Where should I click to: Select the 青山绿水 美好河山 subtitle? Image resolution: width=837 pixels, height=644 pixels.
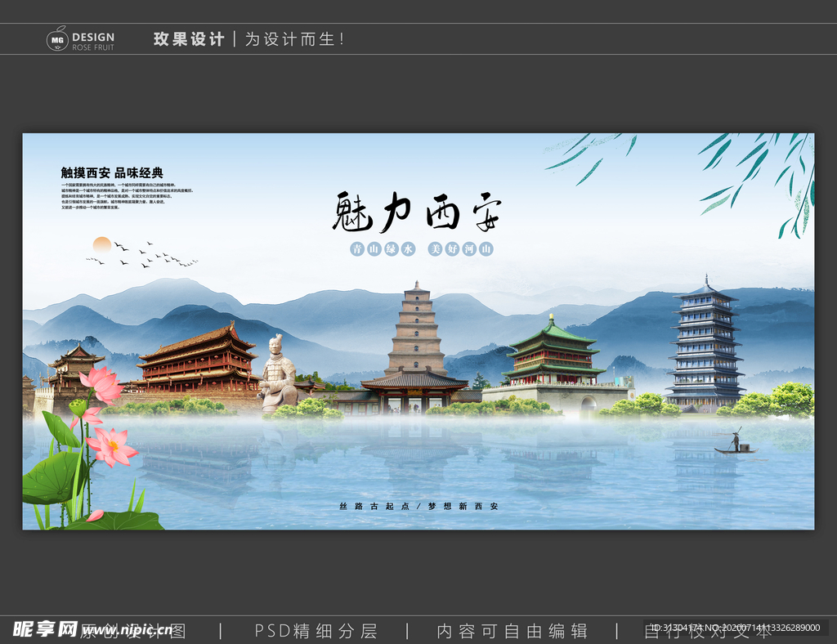click(418, 248)
